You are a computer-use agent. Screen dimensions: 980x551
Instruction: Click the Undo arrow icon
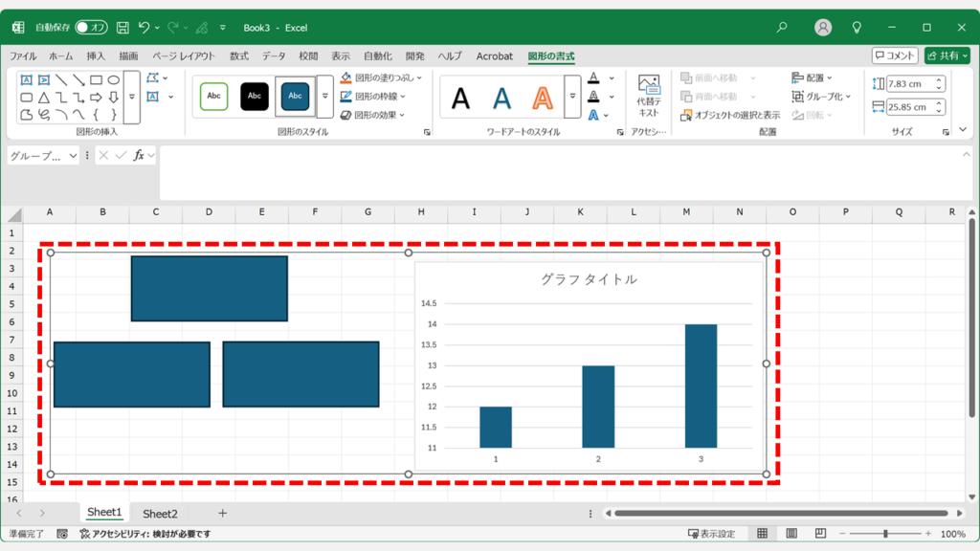point(144,28)
